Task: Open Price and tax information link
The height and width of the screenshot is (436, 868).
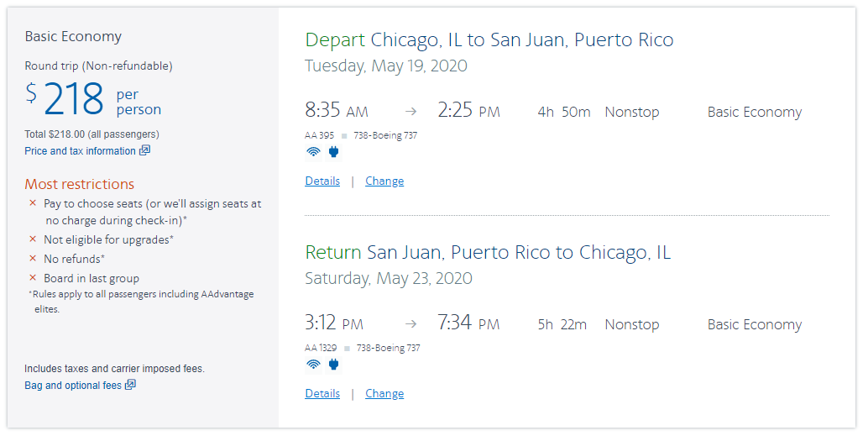Action: pos(80,151)
